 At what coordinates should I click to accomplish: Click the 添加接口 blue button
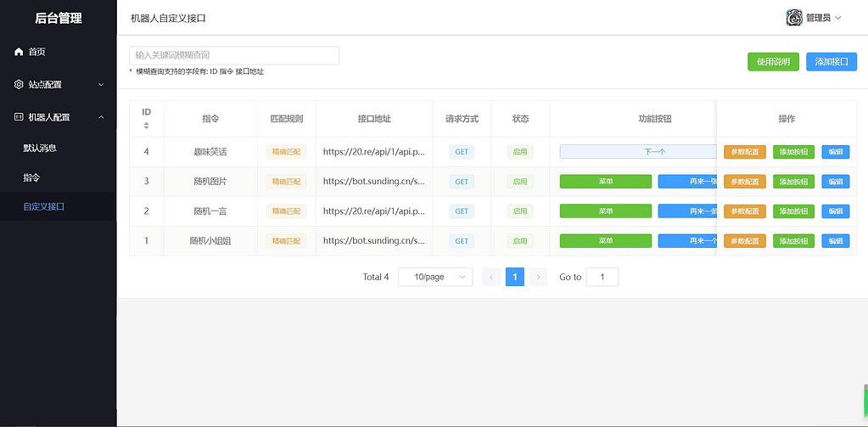coord(832,62)
